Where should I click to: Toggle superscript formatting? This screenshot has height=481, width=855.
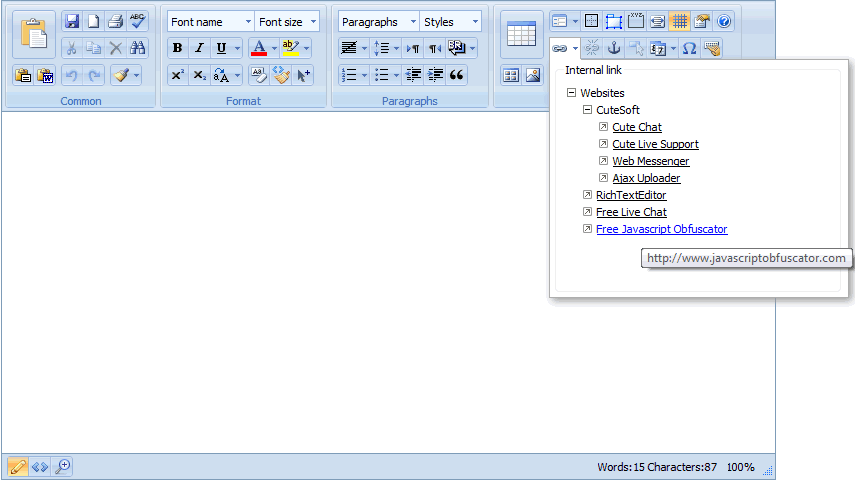[177, 75]
